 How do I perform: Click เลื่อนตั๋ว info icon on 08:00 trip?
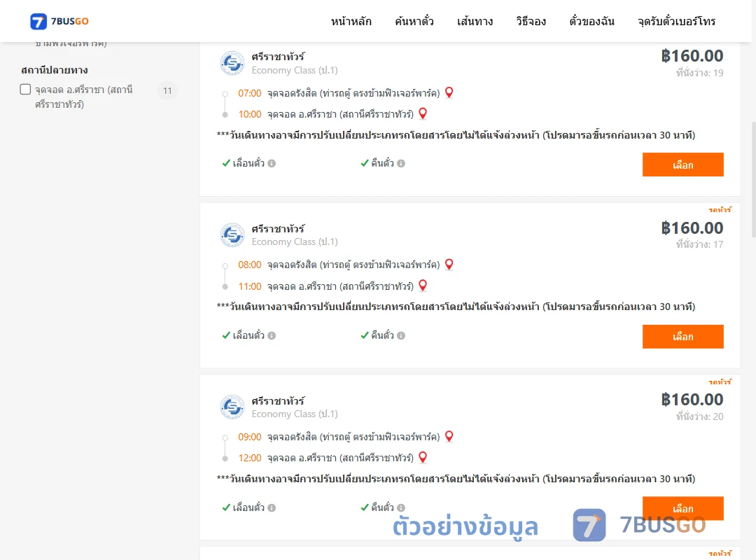[272, 336]
